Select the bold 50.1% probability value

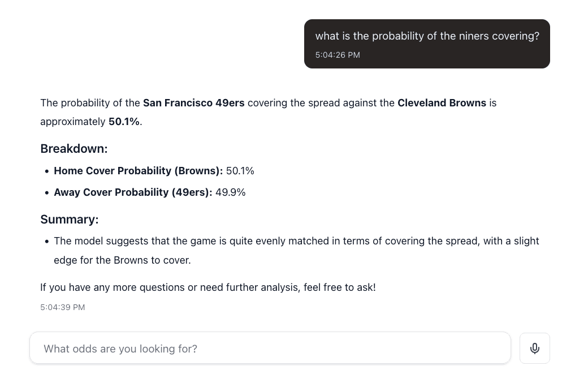point(123,121)
